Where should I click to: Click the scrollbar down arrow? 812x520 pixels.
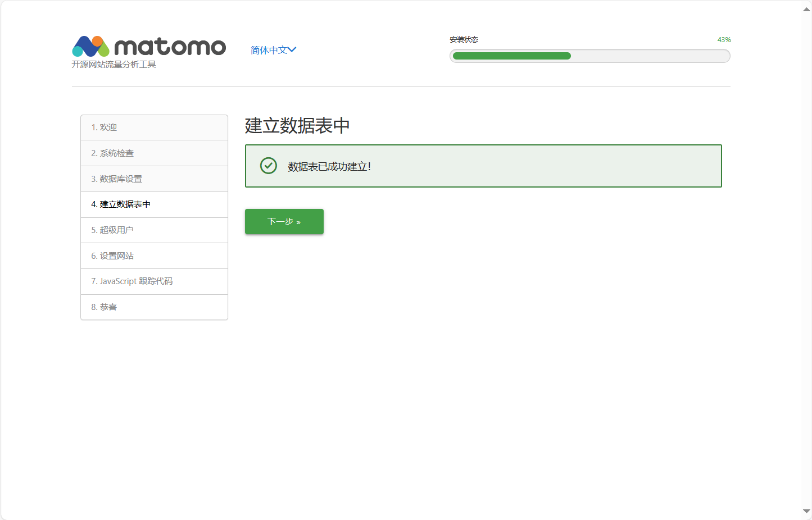pos(807,511)
